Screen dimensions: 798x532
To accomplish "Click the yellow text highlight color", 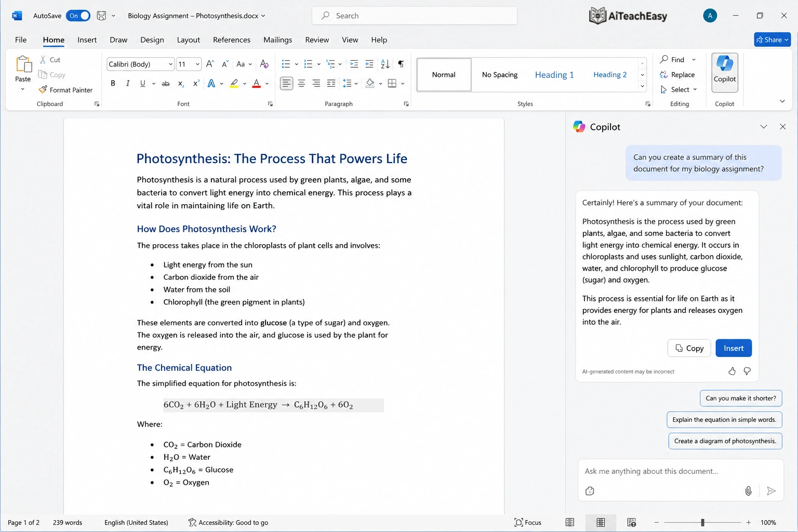I will click(x=234, y=84).
